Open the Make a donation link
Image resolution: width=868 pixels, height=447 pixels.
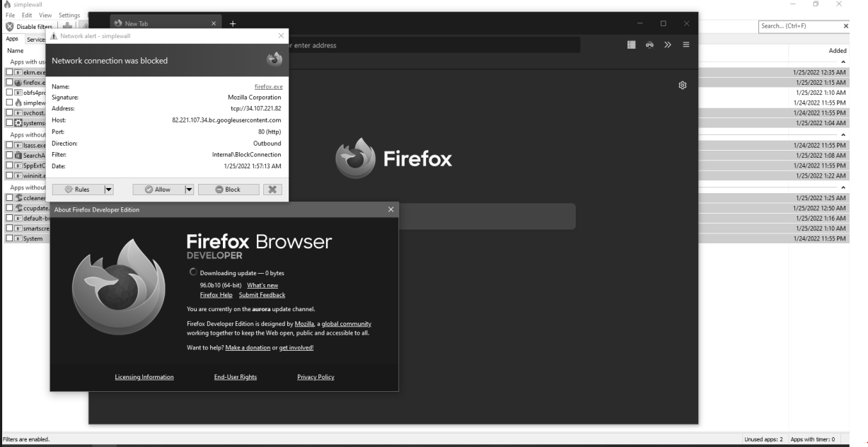[x=248, y=348]
